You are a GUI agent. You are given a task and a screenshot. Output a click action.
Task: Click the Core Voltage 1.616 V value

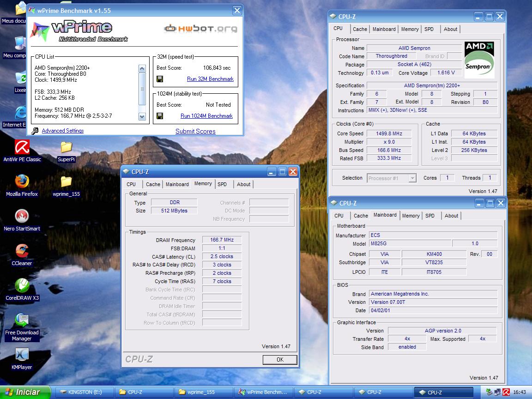pos(446,73)
